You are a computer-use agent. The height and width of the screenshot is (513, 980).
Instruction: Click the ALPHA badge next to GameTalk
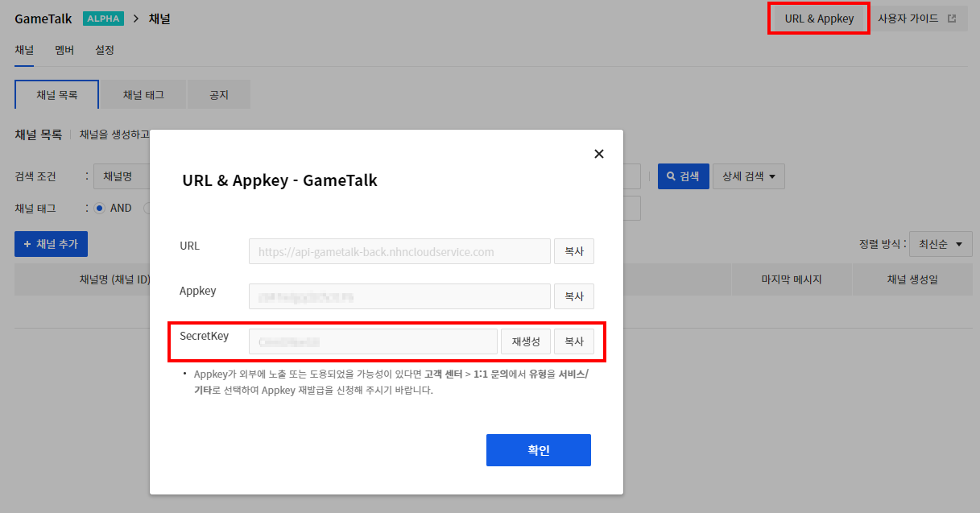coord(103,19)
